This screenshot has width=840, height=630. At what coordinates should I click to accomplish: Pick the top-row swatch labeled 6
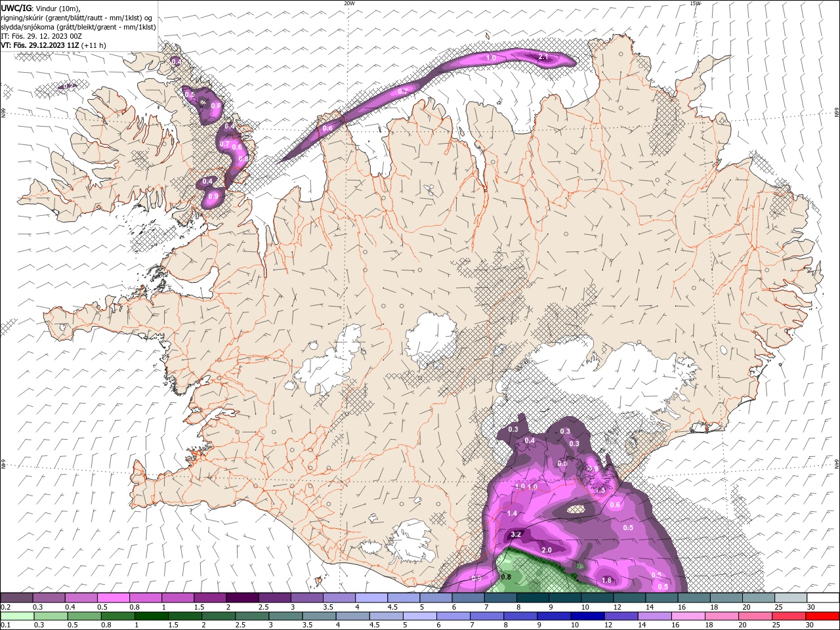469,598
